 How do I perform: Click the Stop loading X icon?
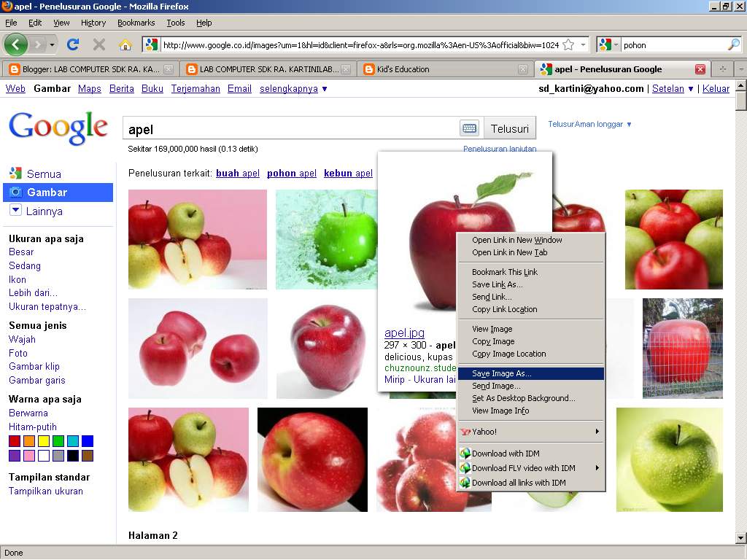[x=99, y=44]
